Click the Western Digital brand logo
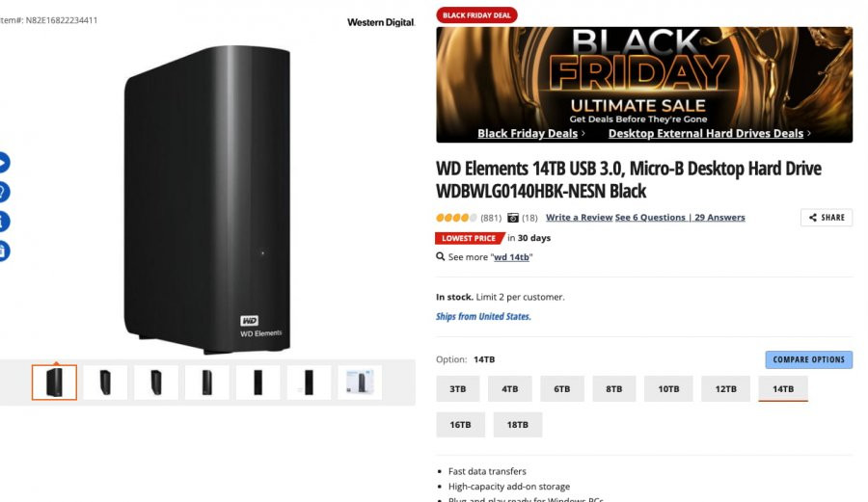 pos(381,22)
